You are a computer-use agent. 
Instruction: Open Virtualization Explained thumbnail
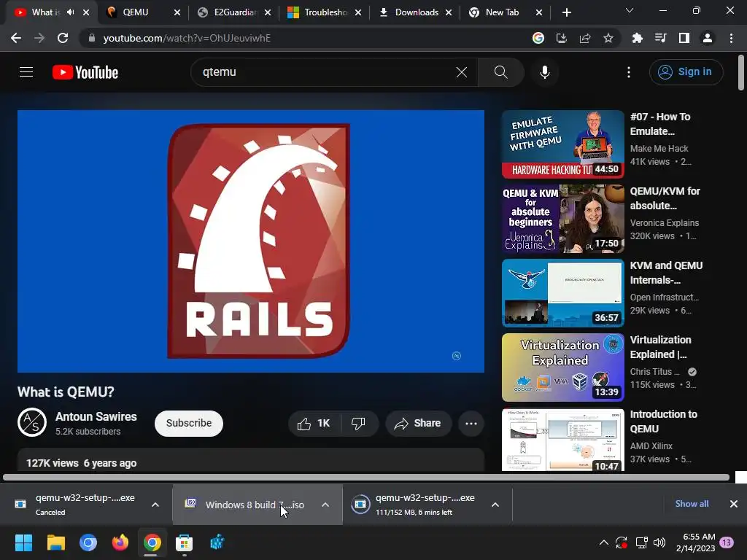coord(562,367)
